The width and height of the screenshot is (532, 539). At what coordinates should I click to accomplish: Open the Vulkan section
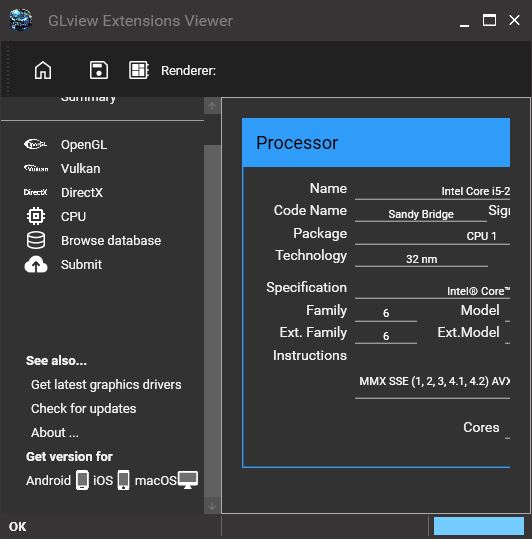81,169
